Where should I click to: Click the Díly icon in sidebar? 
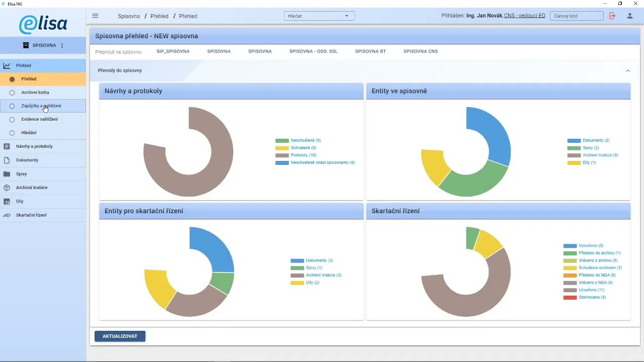tap(7, 201)
